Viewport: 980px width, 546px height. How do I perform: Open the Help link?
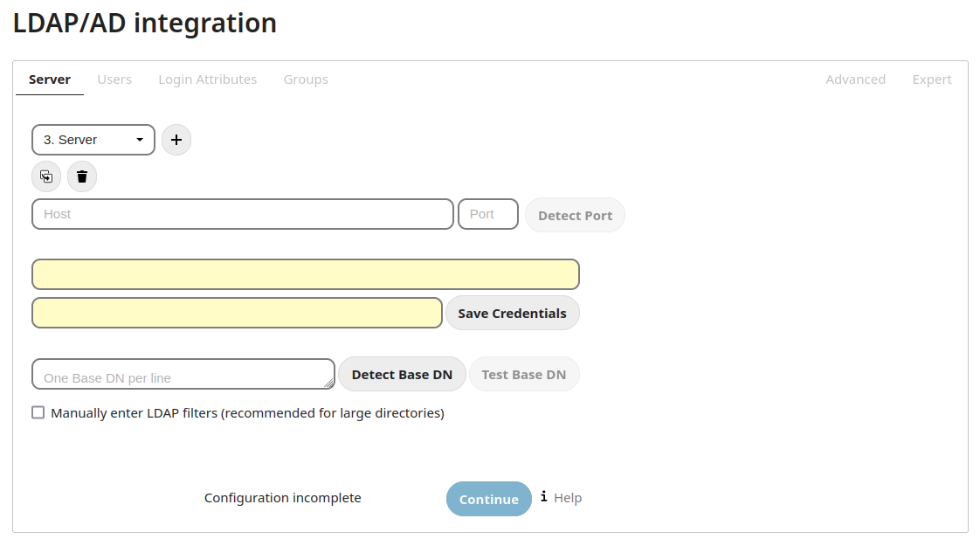(x=568, y=497)
